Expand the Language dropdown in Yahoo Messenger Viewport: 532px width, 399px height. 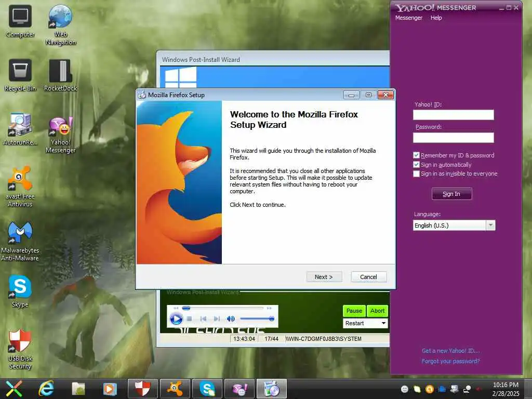click(x=490, y=225)
